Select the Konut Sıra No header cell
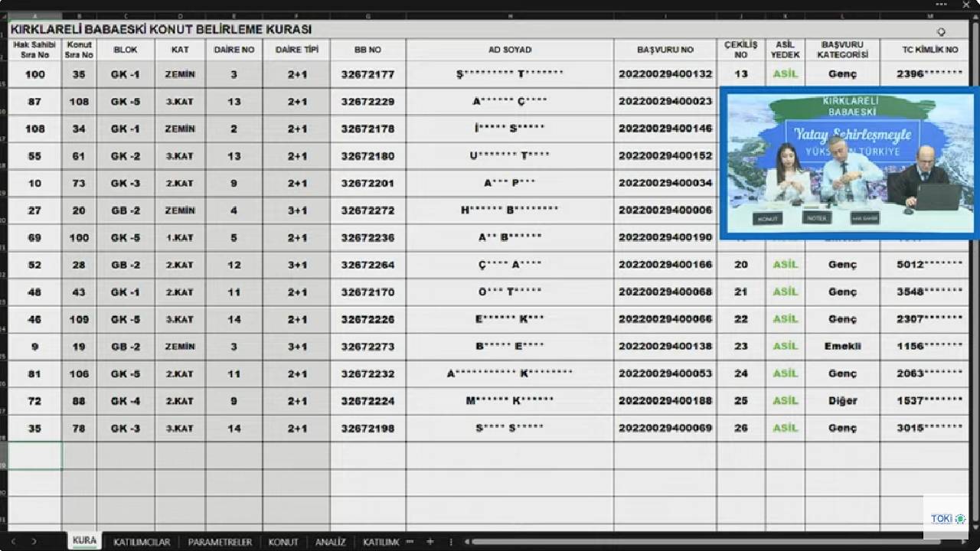 (x=79, y=50)
